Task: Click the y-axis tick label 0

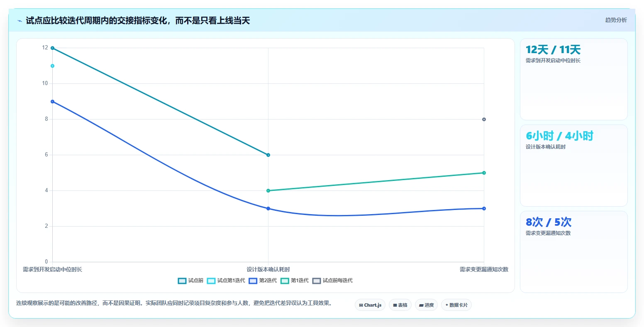Action: click(46, 262)
